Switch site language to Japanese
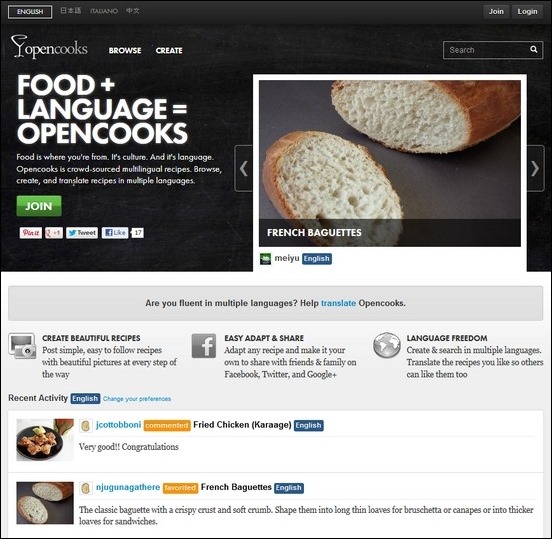The width and height of the screenshot is (552, 539). click(70, 11)
